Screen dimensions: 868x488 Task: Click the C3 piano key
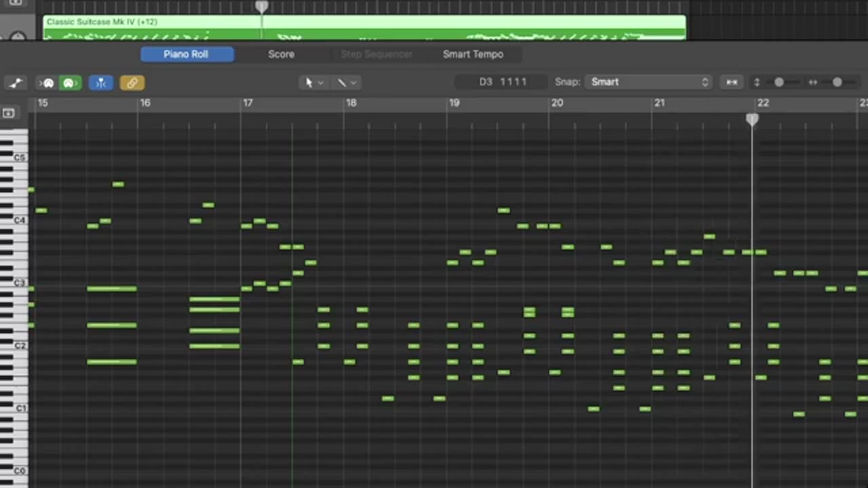pos(14,283)
